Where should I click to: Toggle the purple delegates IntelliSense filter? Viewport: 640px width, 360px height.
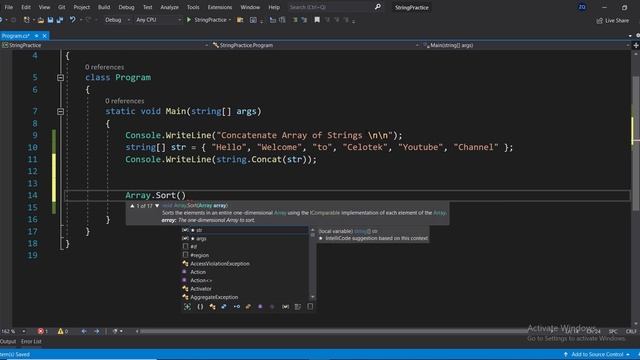260,307
